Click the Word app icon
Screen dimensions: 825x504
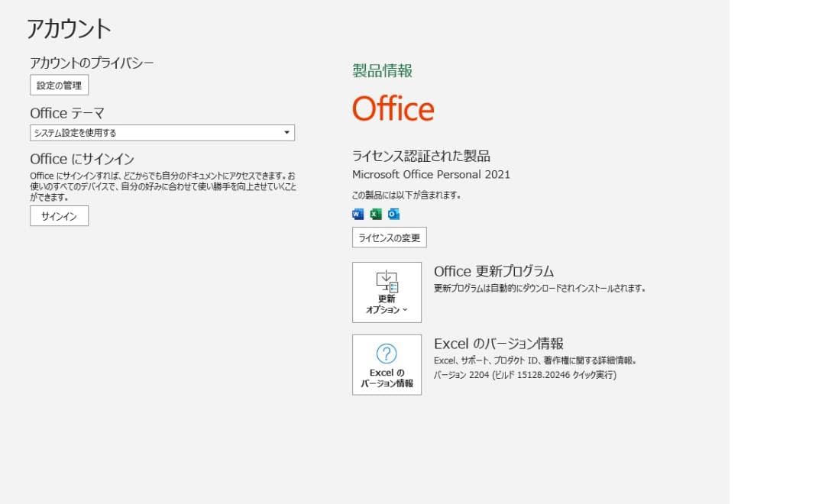(357, 214)
